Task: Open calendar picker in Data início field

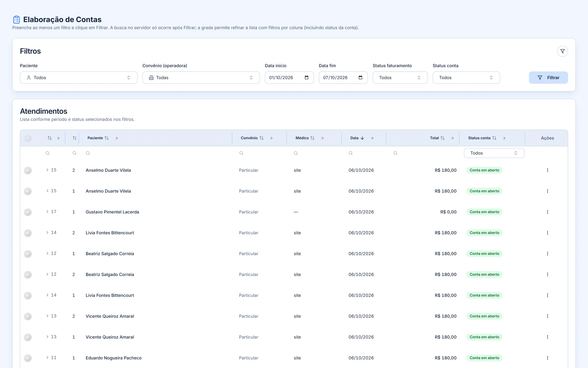Action: click(307, 78)
